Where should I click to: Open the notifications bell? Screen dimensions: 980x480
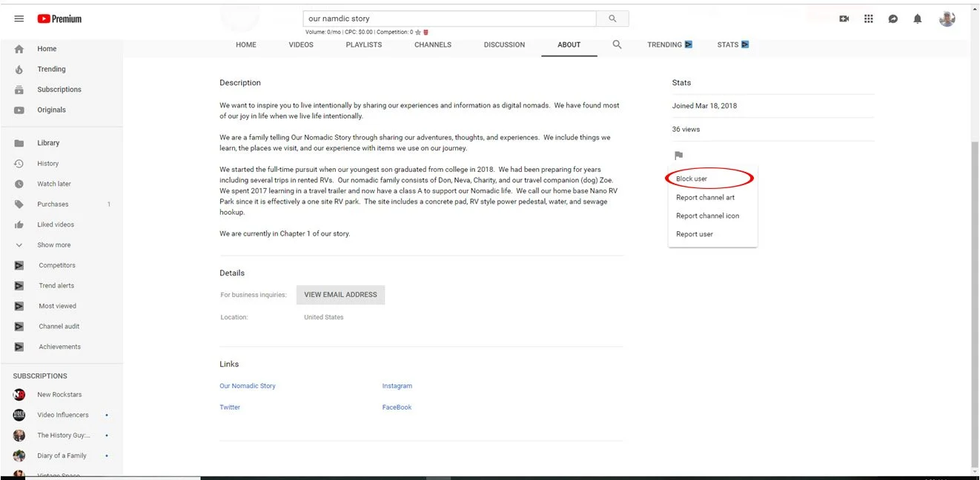(918, 19)
